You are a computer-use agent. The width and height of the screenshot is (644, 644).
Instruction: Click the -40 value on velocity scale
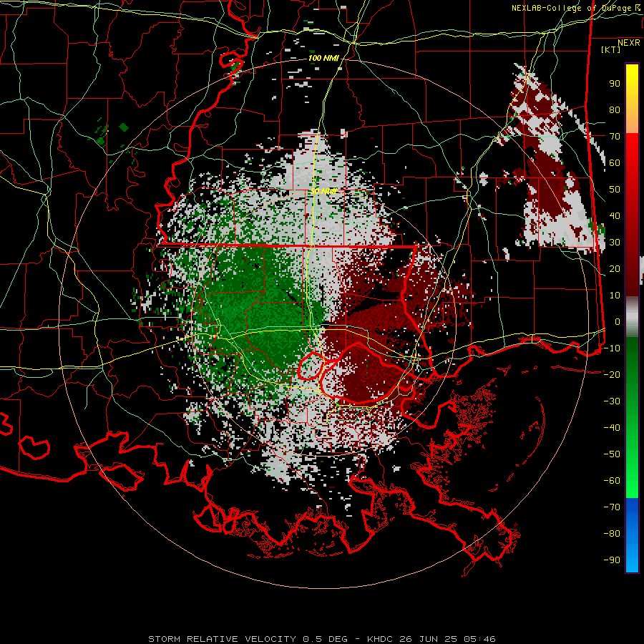point(612,428)
